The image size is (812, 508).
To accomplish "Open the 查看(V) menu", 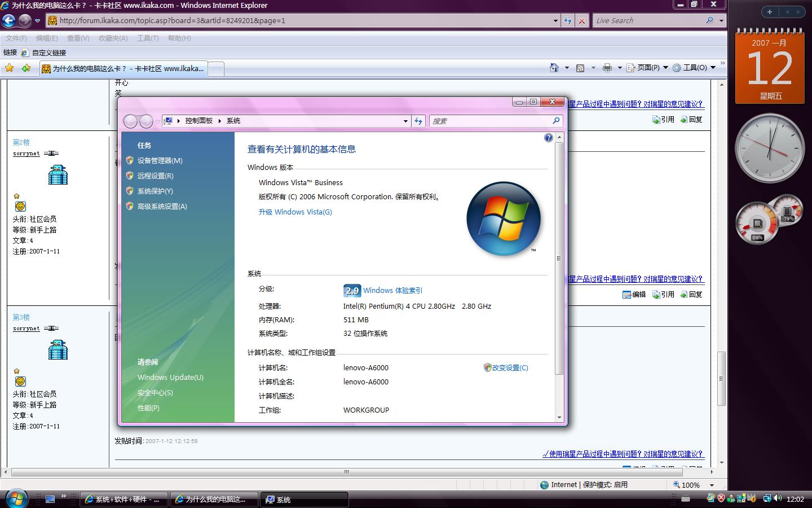I will point(78,38).
